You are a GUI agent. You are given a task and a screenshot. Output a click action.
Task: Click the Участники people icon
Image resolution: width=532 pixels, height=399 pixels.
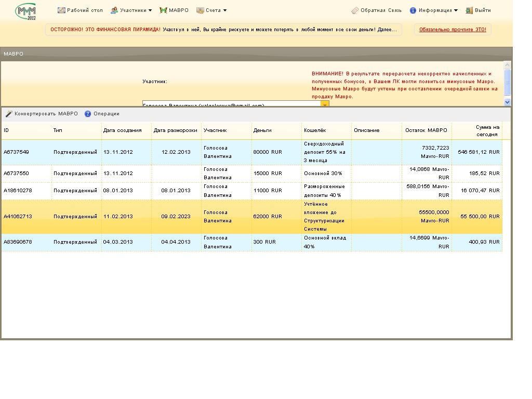click(114, 10)
